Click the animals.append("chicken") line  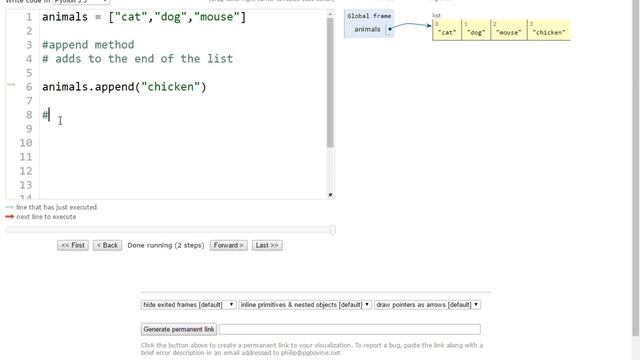tap(124, 87)
